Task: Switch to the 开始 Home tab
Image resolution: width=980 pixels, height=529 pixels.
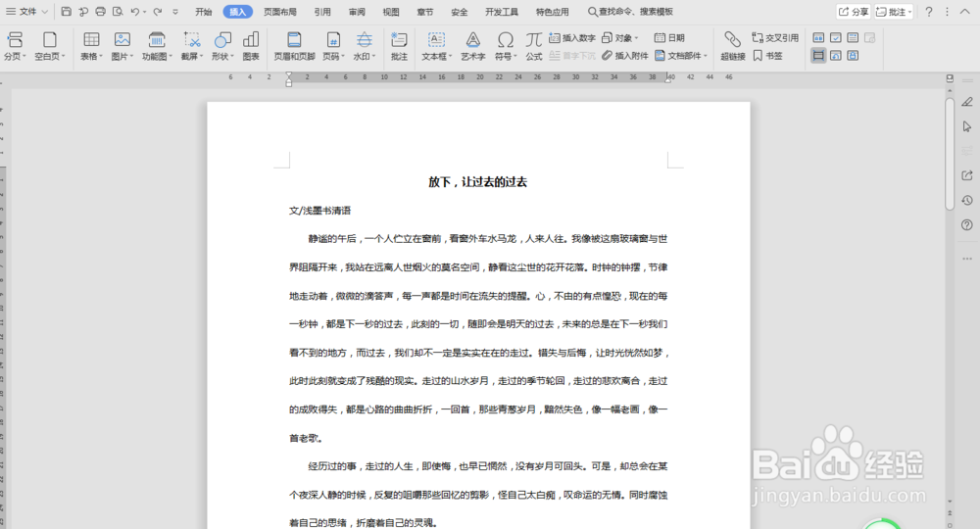Action: [x=204, y=11]
